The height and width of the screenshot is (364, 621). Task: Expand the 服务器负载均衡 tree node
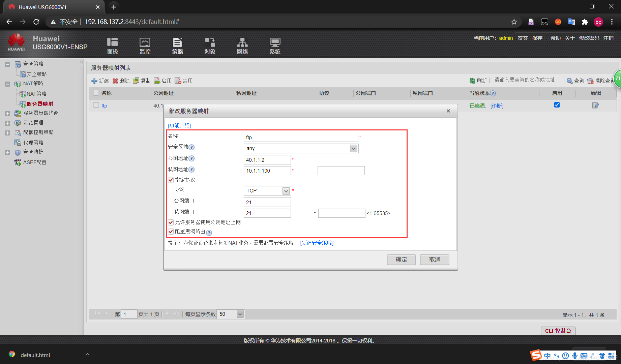click(7, 114)
